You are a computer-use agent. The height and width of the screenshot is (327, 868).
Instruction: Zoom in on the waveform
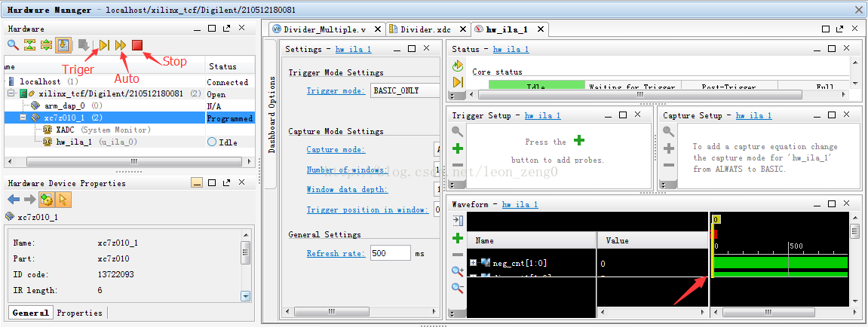click(457, 271)
